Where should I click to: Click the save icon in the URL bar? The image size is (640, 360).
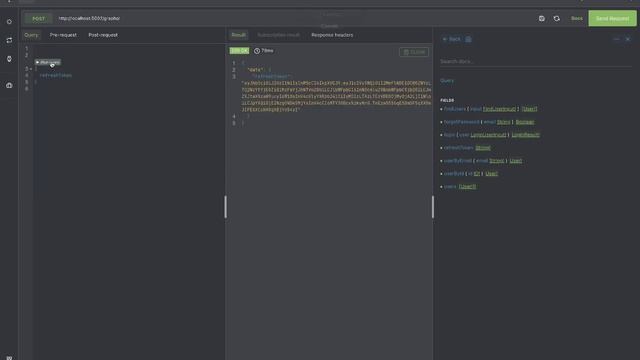pyautogui.click(x=542, y=18)
